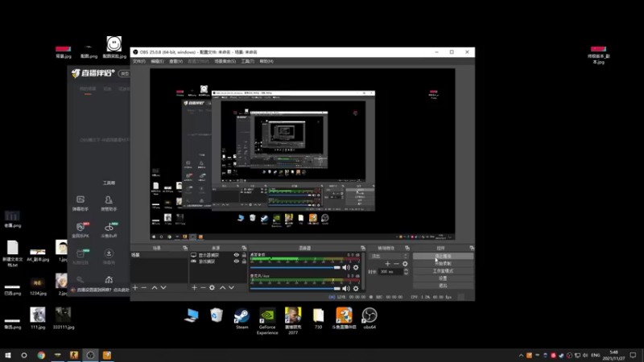This screenshot has width=644, height=362.
Task: Select the 场景 entry in the Scenes list
Action: point(159,255)
